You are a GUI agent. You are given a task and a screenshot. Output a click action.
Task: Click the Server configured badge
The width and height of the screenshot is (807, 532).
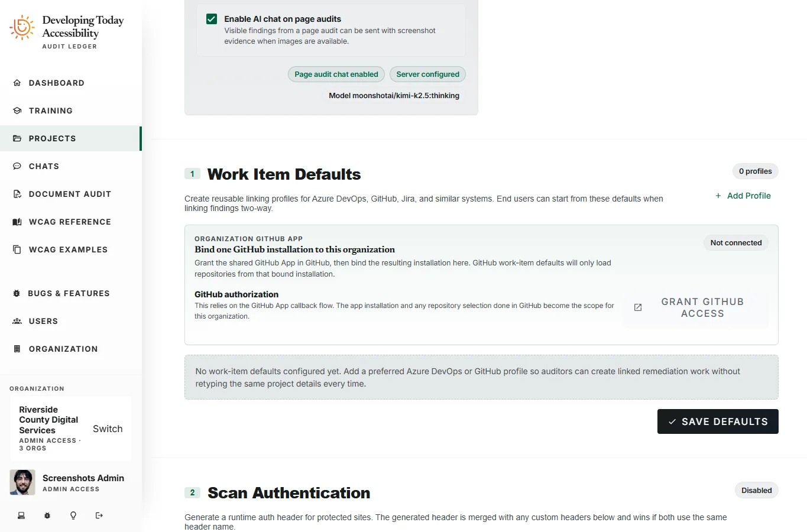(427, 74)
